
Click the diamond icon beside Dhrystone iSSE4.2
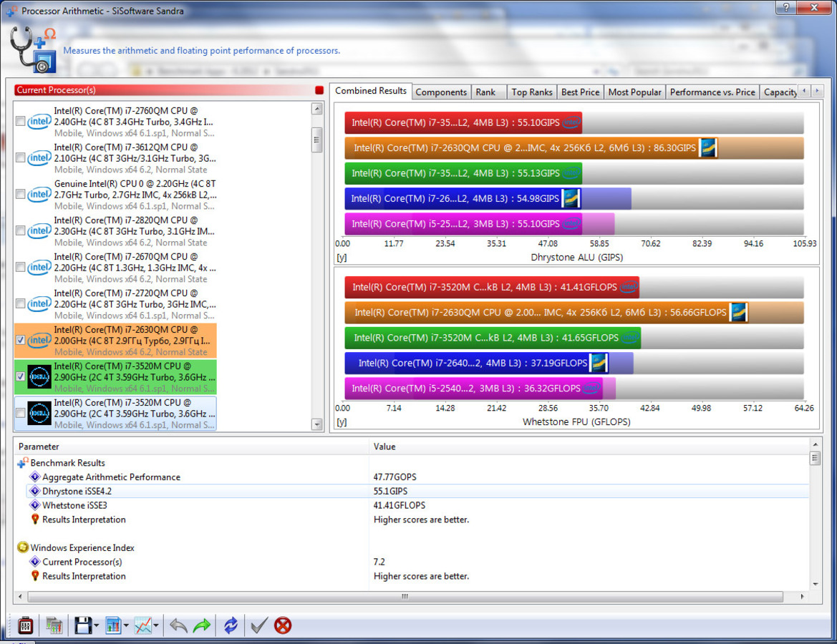35,491
